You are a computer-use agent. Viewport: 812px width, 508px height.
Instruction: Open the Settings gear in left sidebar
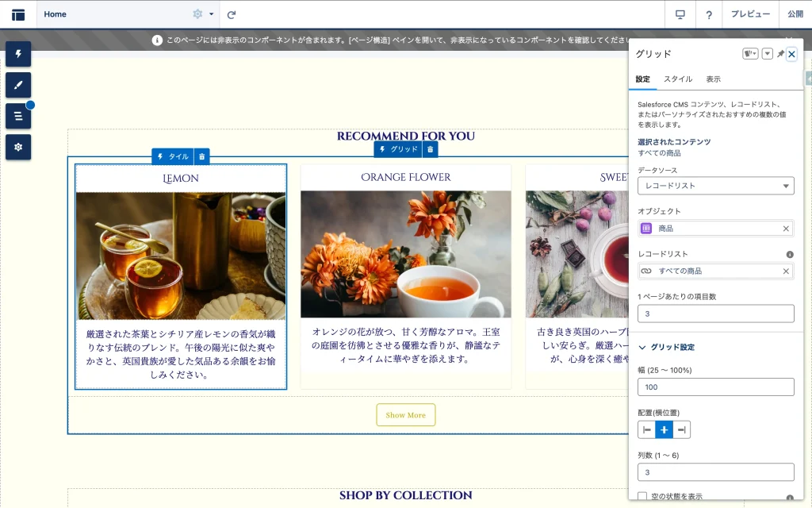[18, 147]
